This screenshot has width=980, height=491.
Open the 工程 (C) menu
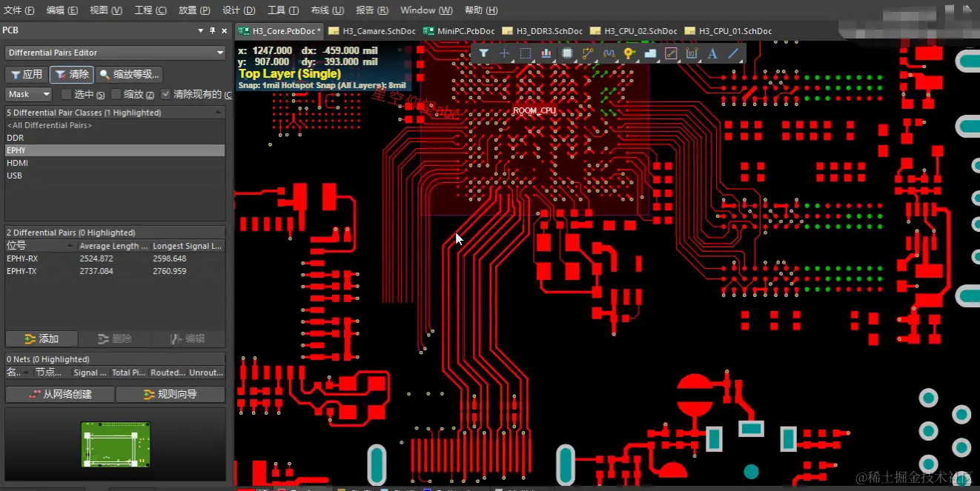pos(150,10)
